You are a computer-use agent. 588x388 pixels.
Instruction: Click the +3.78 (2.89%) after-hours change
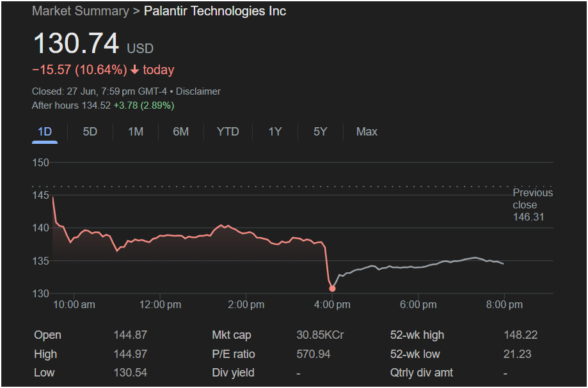(144, 105)
